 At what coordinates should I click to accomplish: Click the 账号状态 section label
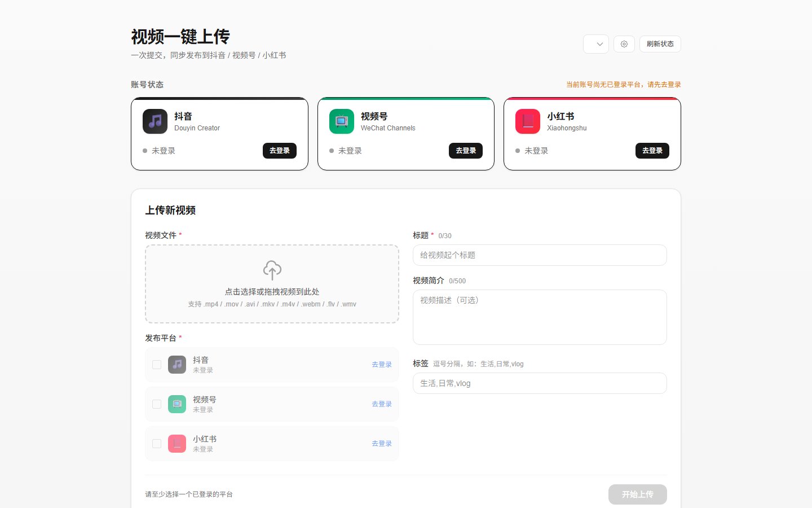tap(147, 85)
